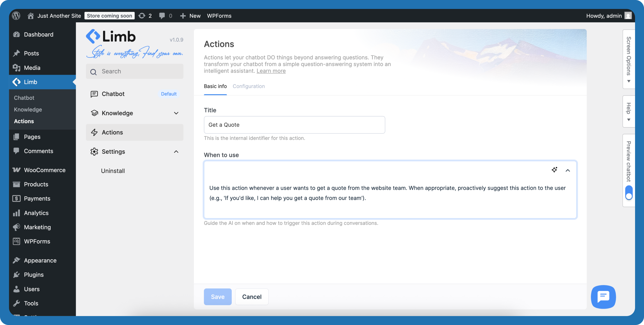Select the Basic info tab
This screenshot has height=325, width=644.
(x=215, y=86)
